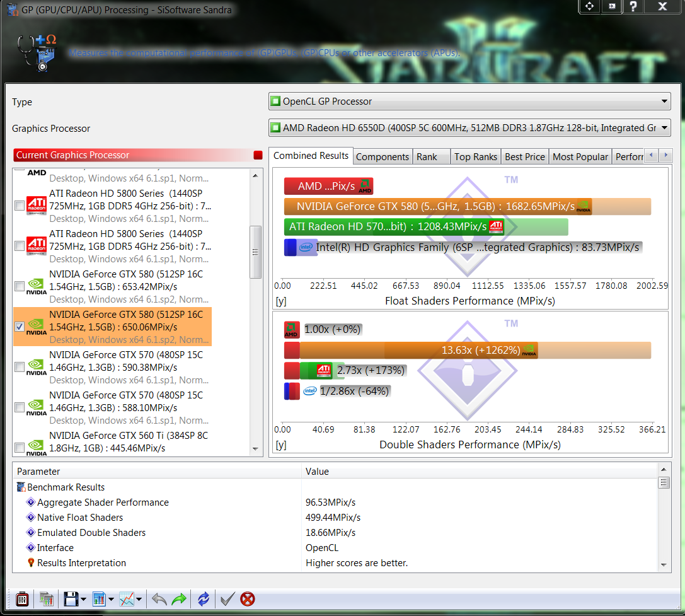Expand the arrow next to the floppy save icon
Image resolution: width=685 pixels, height=616 pixels.
tap(83, 599)
